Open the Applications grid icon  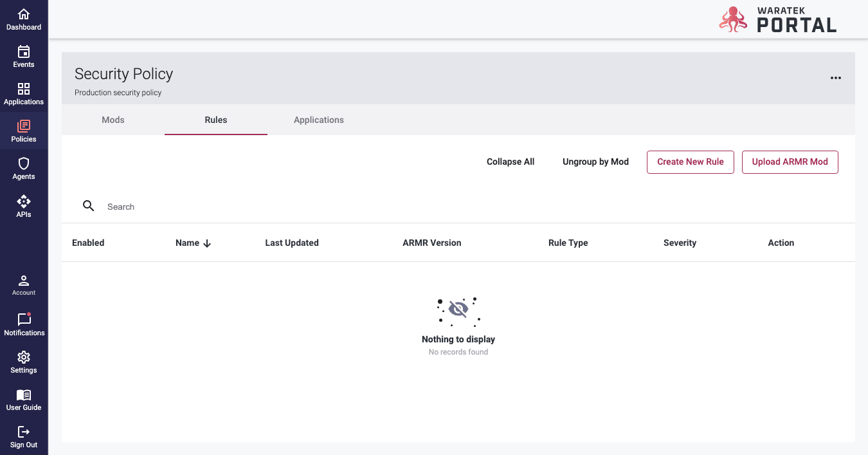click(x=24, y=89)
